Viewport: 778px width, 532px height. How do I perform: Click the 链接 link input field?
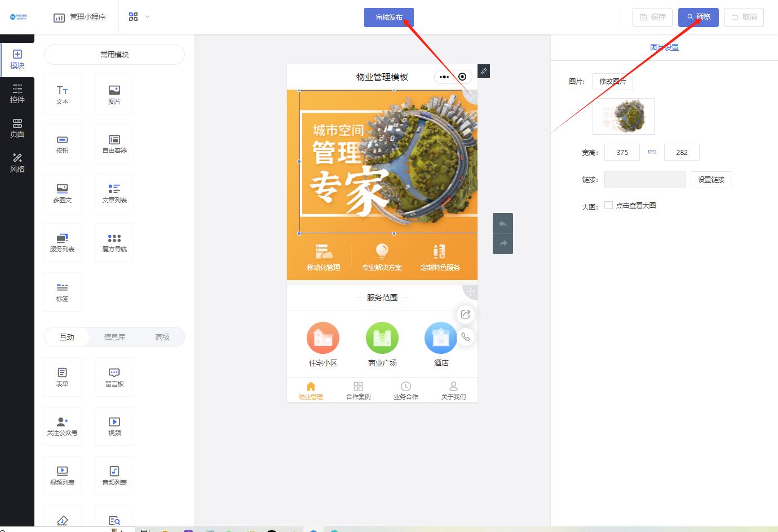coord(645,180)
